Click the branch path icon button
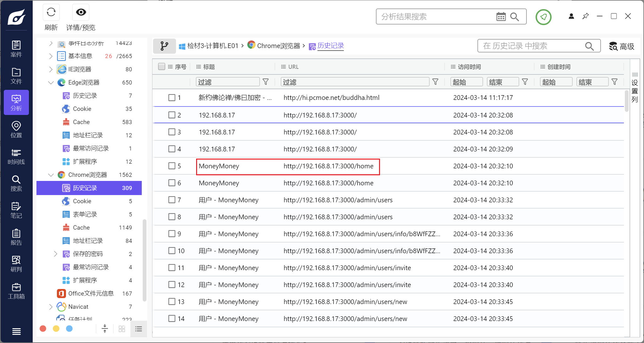The height and width of the screenshot is (343, 644). pyautogui.click(x=164, y=46)
